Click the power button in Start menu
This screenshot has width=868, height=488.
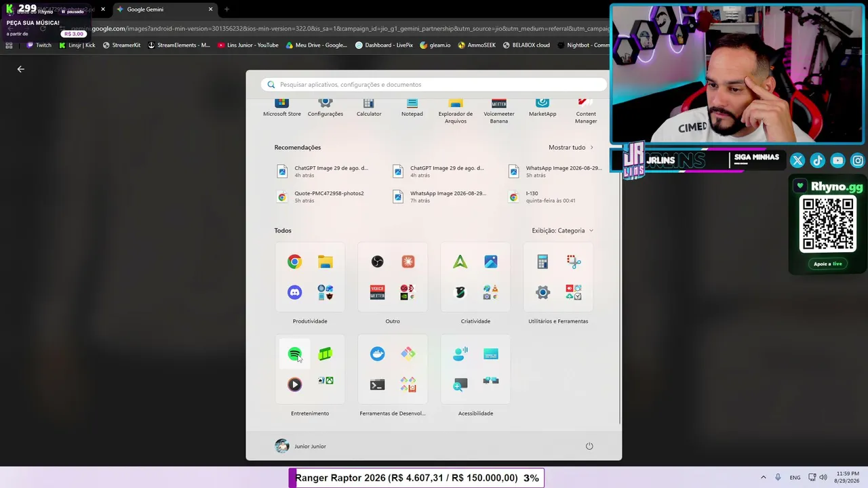tap(589, 446)
